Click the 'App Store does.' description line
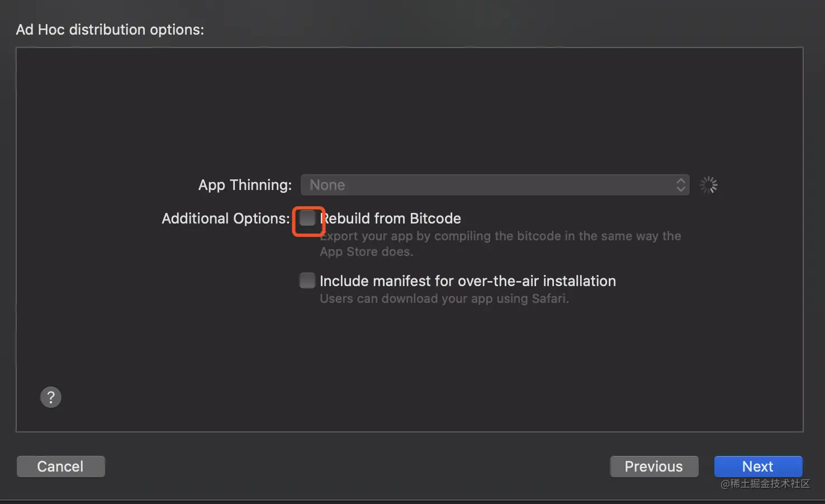This screenshot has width=825, height=504. 367,251
